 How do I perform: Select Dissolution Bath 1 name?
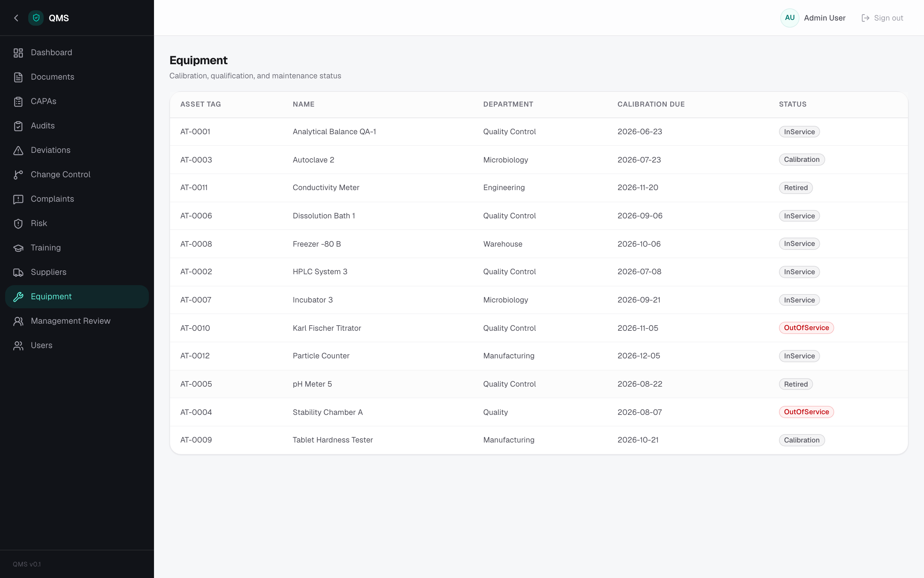coord(324,215)
